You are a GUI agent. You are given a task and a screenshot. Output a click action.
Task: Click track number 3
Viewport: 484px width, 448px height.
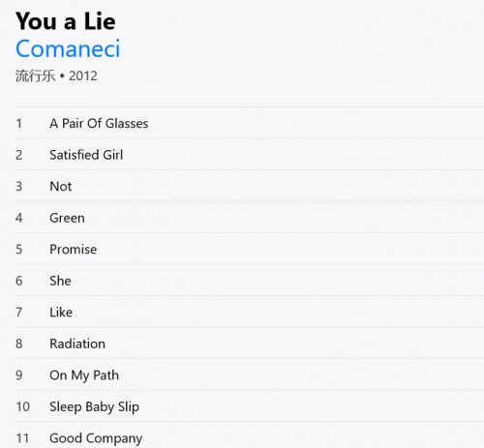tap(19, 187)
